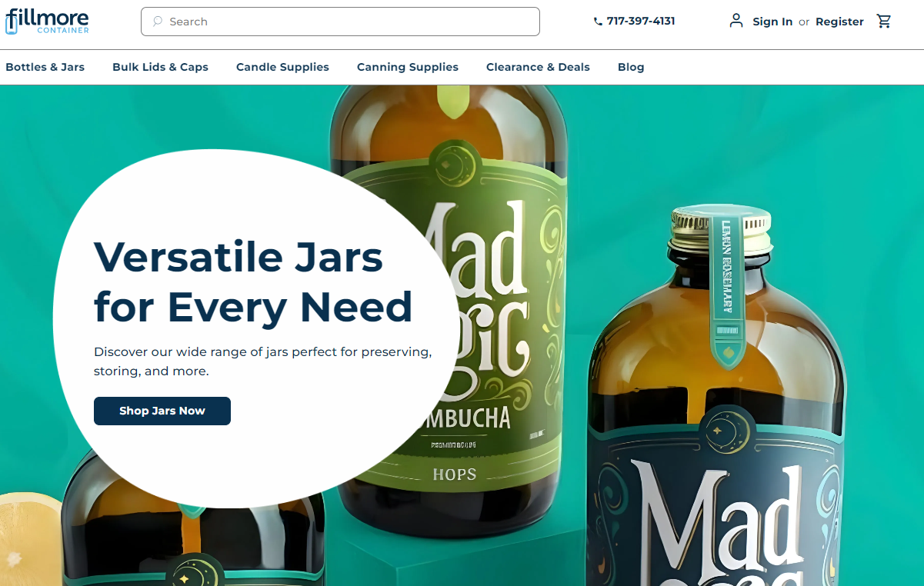Viewport: 924px width, 586px height.
Task: Click the dark teal Mad Magic bottle with gold cap
Action: [716, 400]
